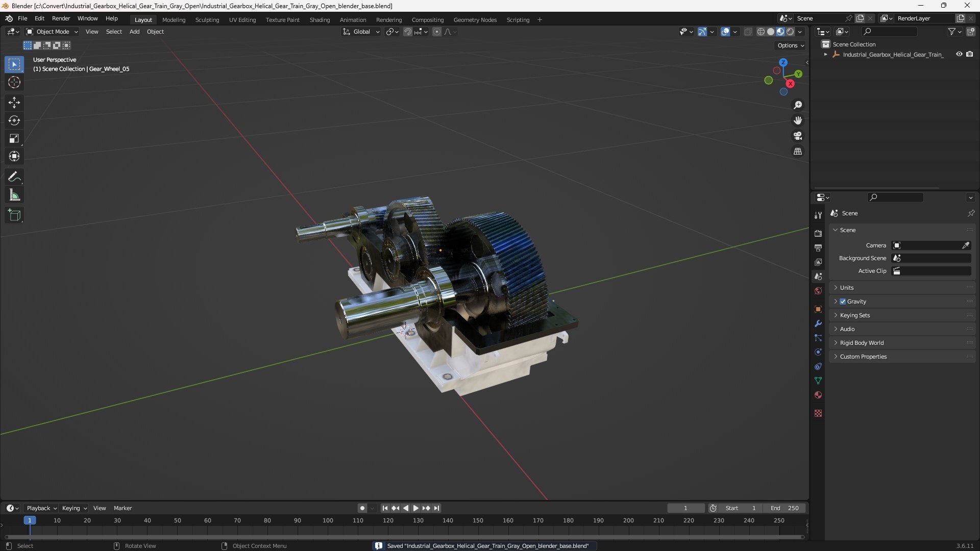Open the Modifiers wrench properties tab
Image resolution: width=980 pixels, height=551 pixels.
point(818,323)
